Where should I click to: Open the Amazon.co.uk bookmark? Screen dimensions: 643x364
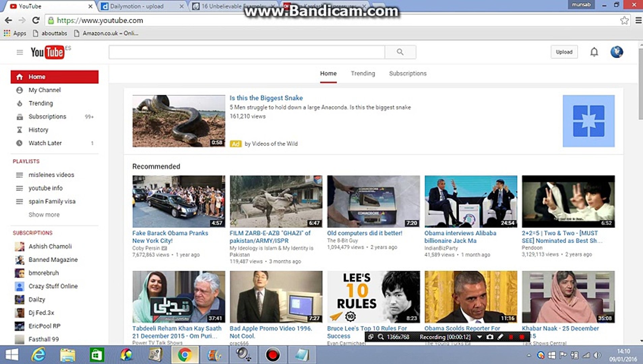(x=106, y=33)
